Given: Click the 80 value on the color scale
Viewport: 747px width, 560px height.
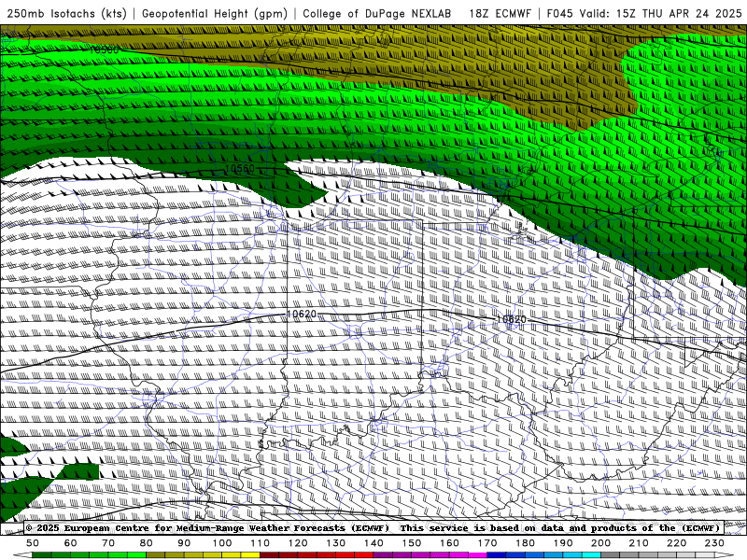Looking at the screenshot, I should click(x=146, y=543).
